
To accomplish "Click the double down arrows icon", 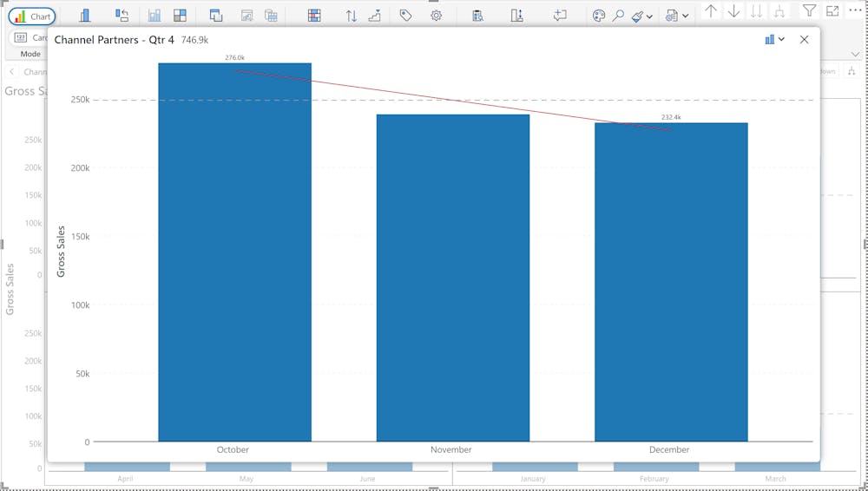I will tap(756, 10).
